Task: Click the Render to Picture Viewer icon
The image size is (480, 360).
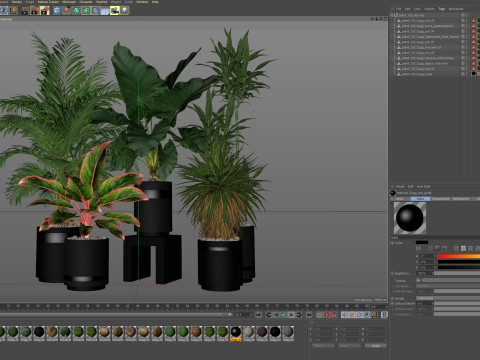Action: coord(35,11)
